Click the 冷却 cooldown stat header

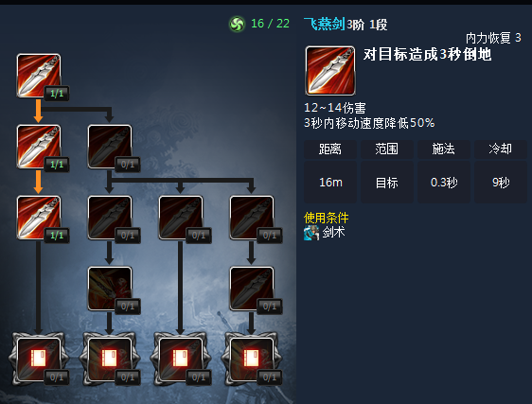pyautogui.click(x=501, y=149)
